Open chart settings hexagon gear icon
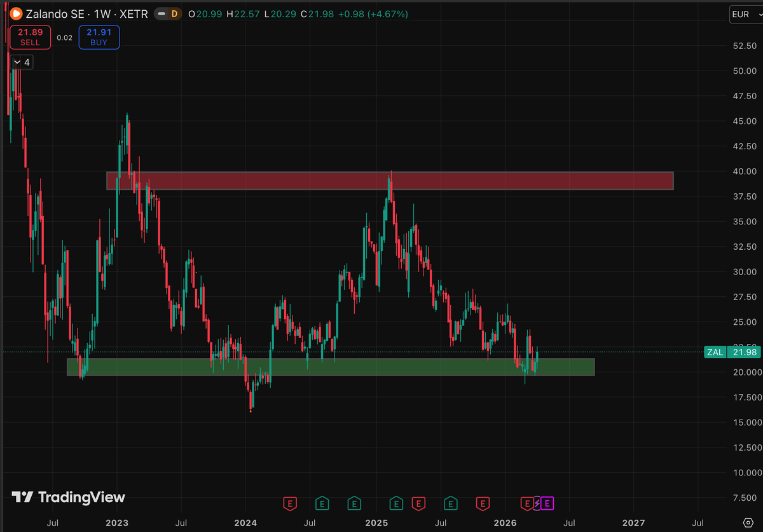763x532 pixels. [x=748, y=522]
